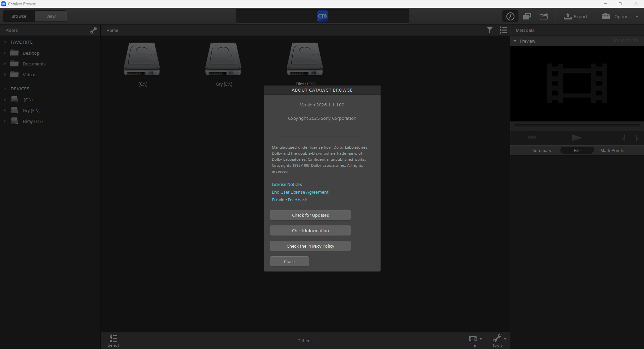This screenshot has height=349, width=644.
Task: Open the File menu in bottom bar
Action: click(x=475, y=341)
